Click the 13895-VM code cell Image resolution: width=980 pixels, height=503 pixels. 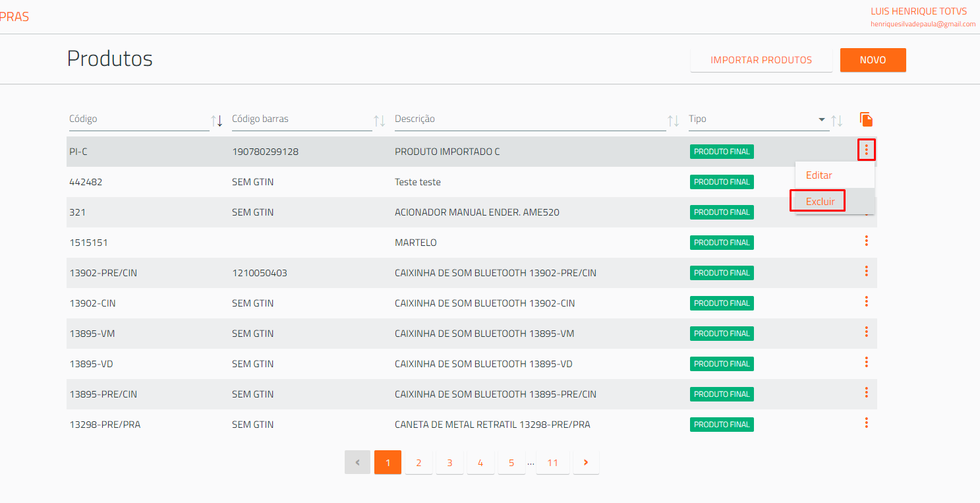tap(92, 334)
